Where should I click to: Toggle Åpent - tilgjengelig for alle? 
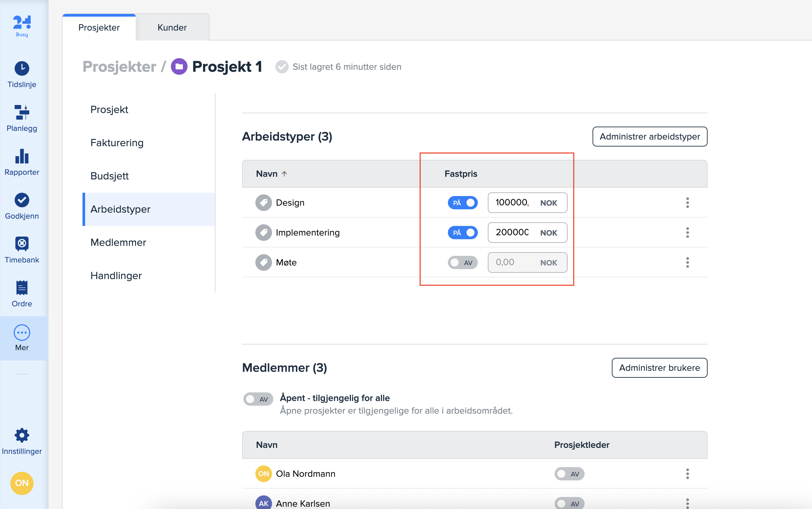(x=258, y=399)
